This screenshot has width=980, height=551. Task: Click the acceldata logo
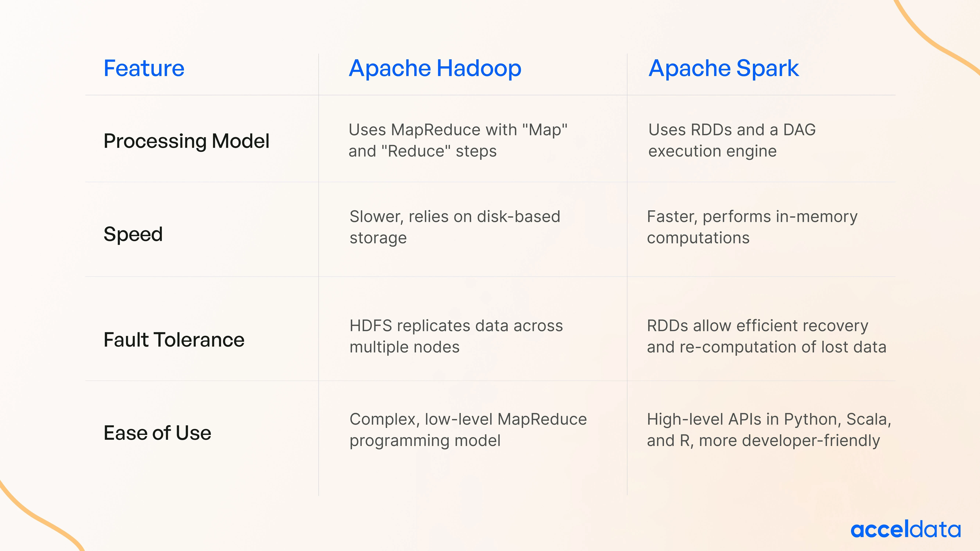coord(905,530)
